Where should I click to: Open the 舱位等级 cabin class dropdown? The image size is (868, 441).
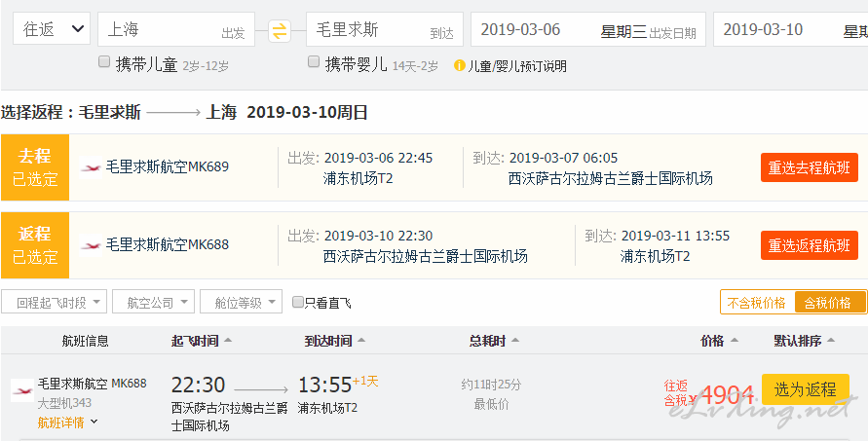coord(241,302)
